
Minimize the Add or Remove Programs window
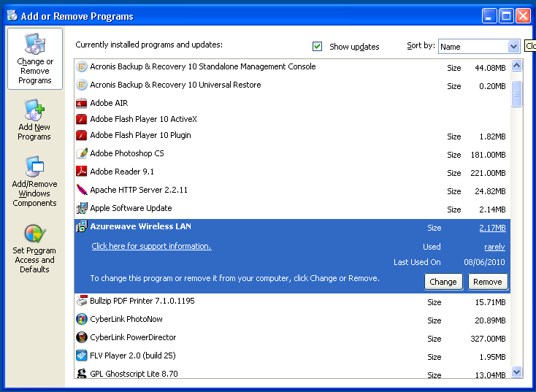click(489, 16)
